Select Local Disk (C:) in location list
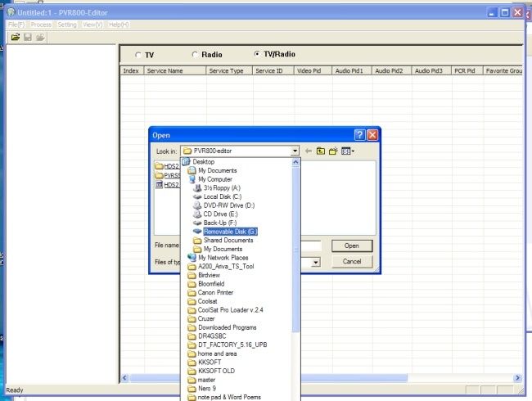The height and width of the screenshot is (401, 532). [x=223, y=196]
